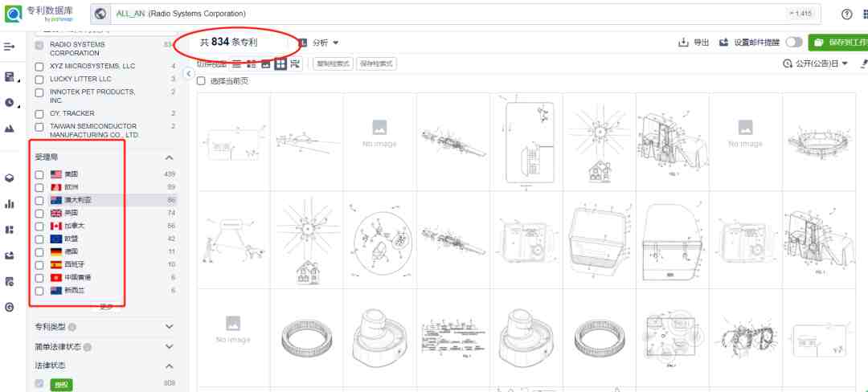Switch to the grid image view icon
The height and width of the screenshot is (392, 868).
click(x=280, y=64)
